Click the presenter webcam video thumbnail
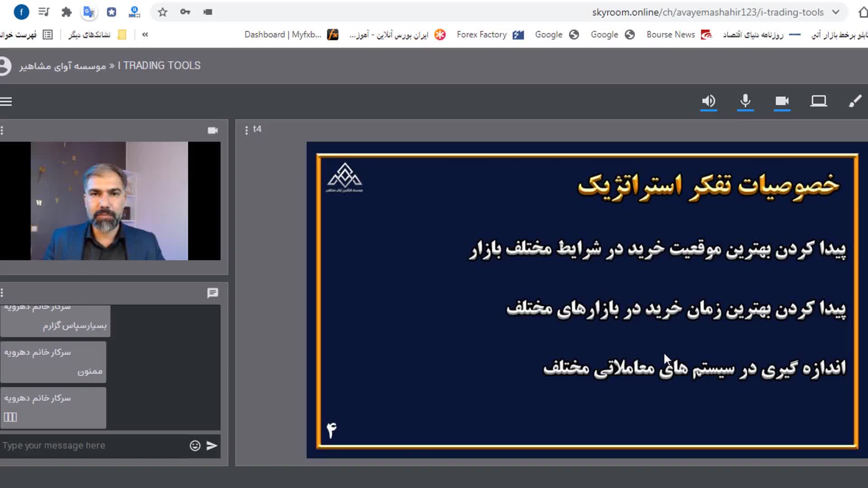 pos(109,201)
